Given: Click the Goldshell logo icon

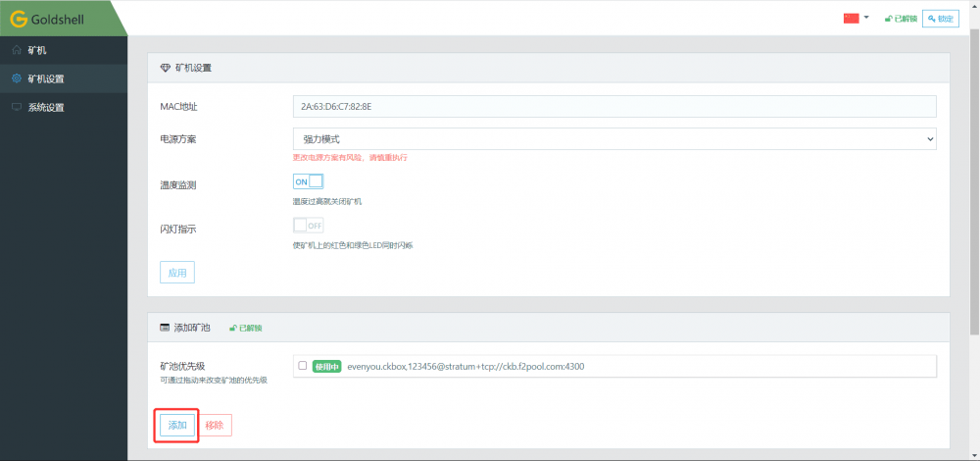Looking at the screenshot, I should pyautogui.click(x=18, y=18).
